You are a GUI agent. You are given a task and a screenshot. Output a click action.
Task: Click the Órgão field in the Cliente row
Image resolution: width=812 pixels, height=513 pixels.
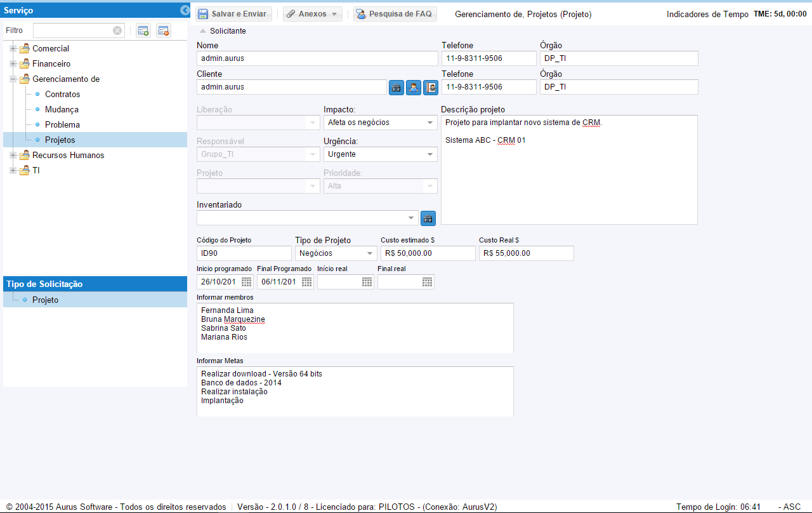619,87
